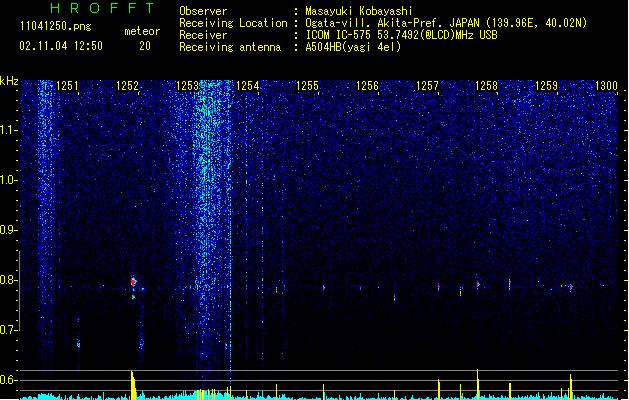This screenshot has width=629, height=400.
Task: Click the A504HB(yagi 4el) antenna text
Action: [353, 47]
